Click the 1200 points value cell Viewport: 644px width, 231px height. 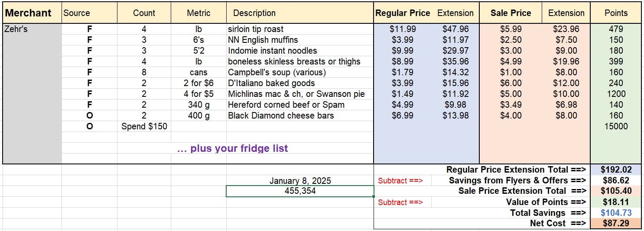tap(616, 94)
